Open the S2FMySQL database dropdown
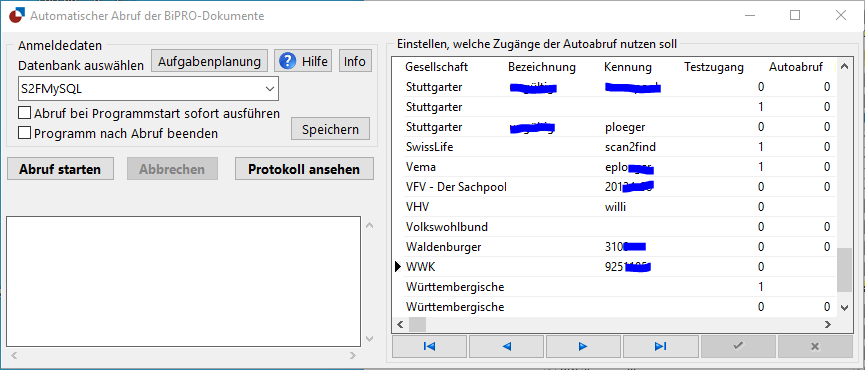 (x=148, y=88)
